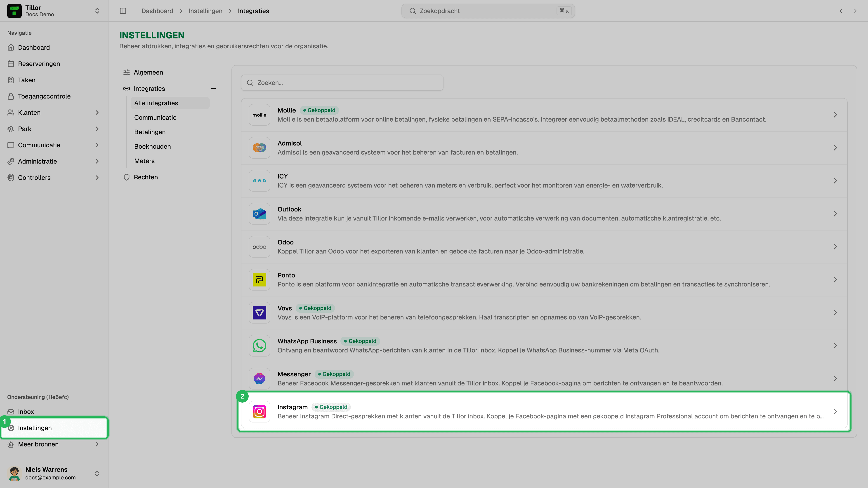
Task: Expand the Klanten submenu chevron
Action: 97,113
